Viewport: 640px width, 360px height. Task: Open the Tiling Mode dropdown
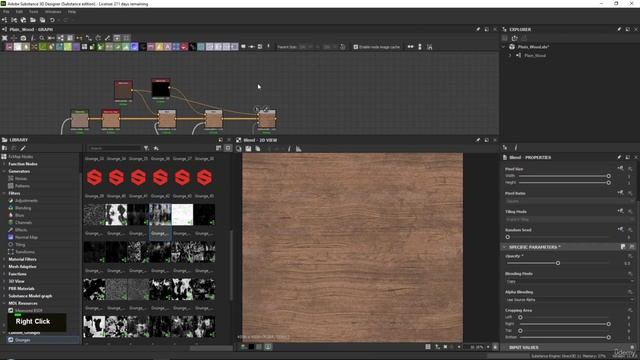click(569, 220)
